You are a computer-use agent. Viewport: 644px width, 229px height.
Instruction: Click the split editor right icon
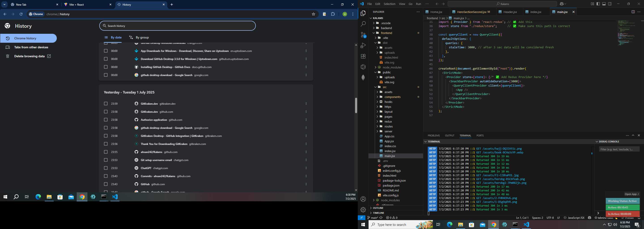[x=633, y=12]
